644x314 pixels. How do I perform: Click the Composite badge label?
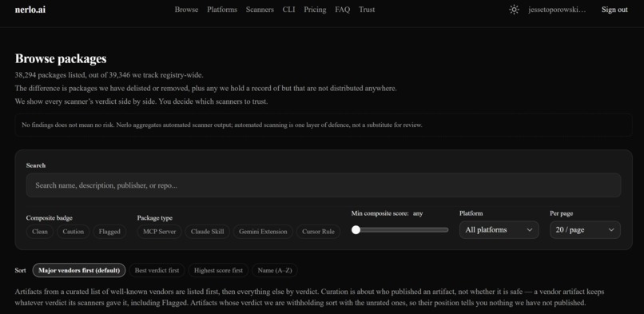(x=50, y=218)
